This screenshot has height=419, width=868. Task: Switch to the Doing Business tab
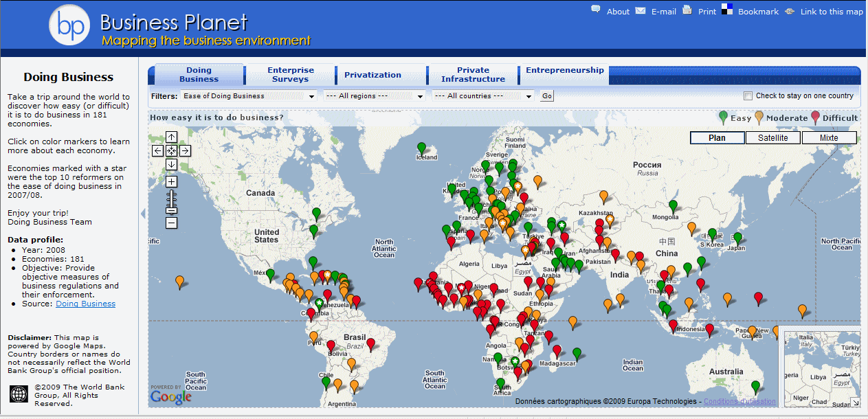click(x=199, y=74)
